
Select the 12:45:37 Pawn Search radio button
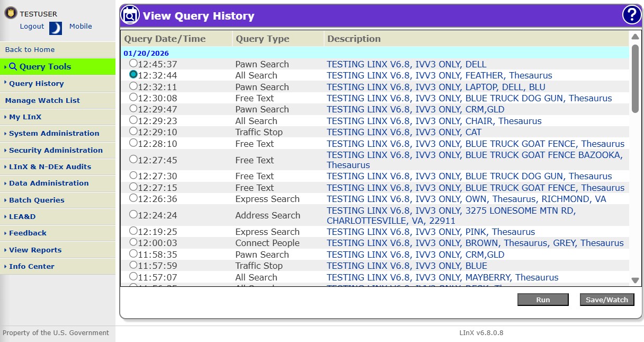133,64
